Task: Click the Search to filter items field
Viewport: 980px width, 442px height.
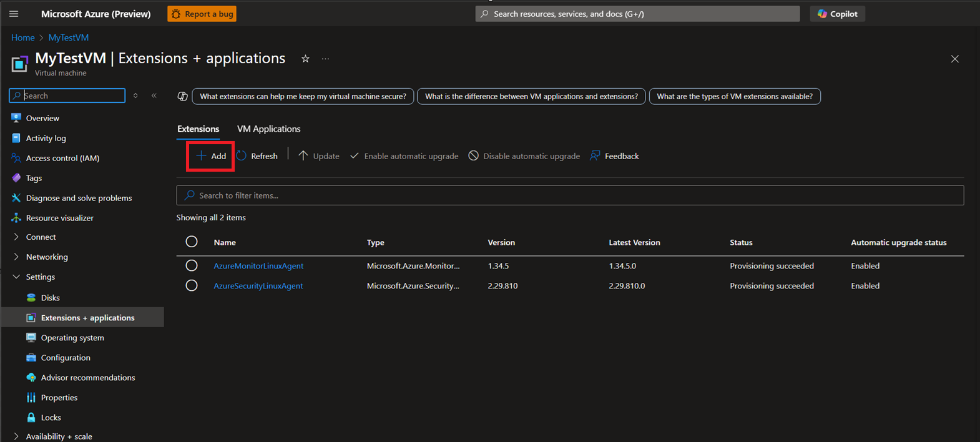Action: click(x=570, y=195)
